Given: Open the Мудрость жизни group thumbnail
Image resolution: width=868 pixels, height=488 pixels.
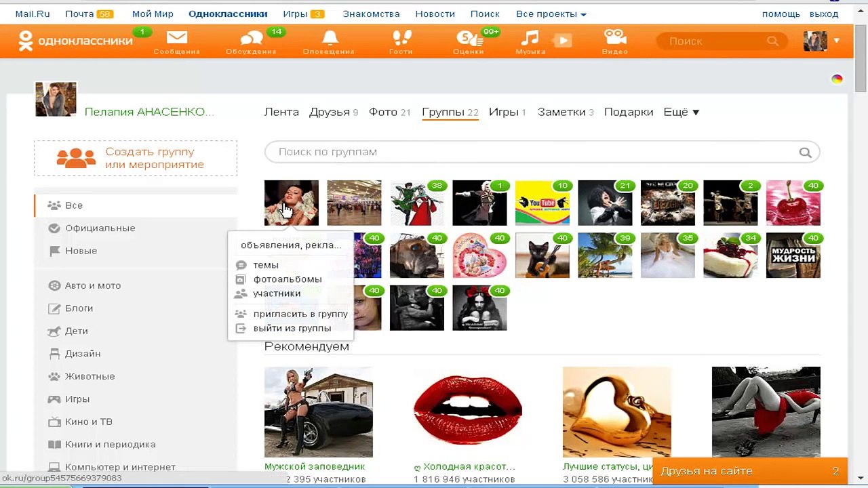Looking at the screenshot, I should point(793,256).
